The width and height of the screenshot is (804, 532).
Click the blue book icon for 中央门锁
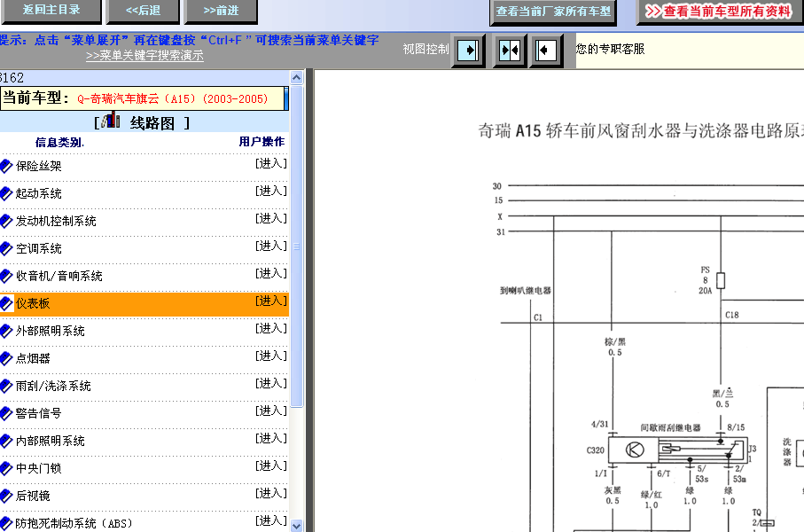click(6, 468)
